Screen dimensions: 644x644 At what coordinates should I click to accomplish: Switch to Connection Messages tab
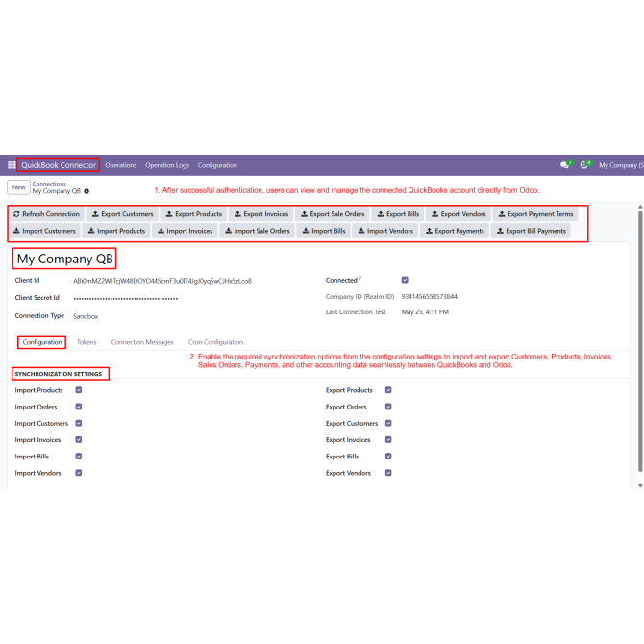[x=142, y=342]
